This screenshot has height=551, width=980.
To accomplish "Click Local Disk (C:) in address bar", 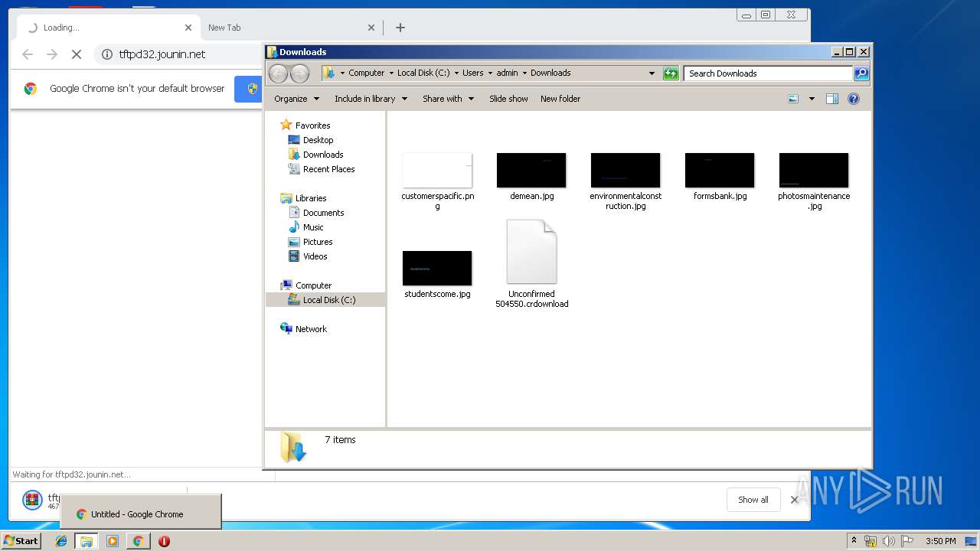I will [423, 73].
